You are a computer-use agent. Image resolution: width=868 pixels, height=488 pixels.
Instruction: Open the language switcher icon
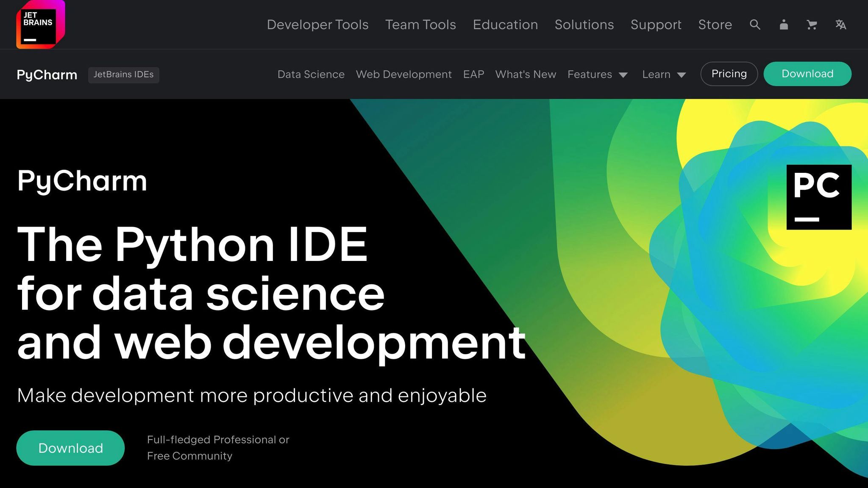(x=841, y=25)
